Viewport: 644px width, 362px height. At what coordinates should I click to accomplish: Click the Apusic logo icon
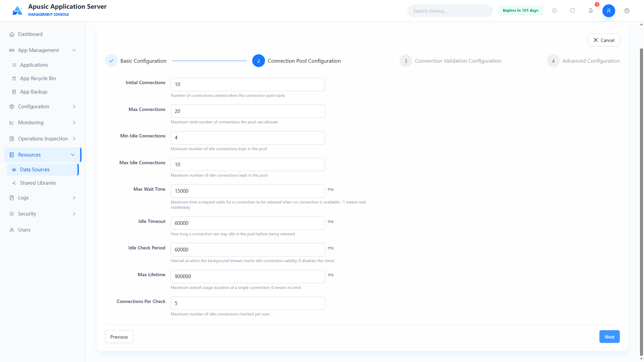point(17,10)
